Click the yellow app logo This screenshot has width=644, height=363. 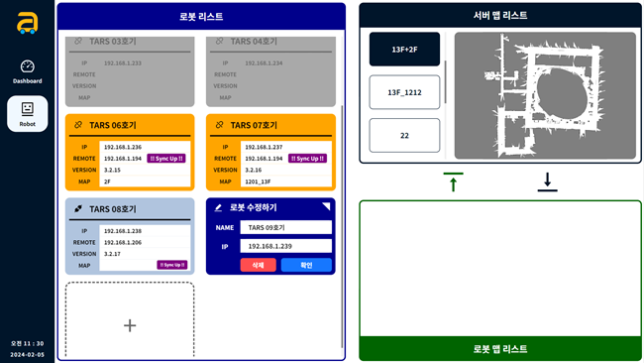27,23
